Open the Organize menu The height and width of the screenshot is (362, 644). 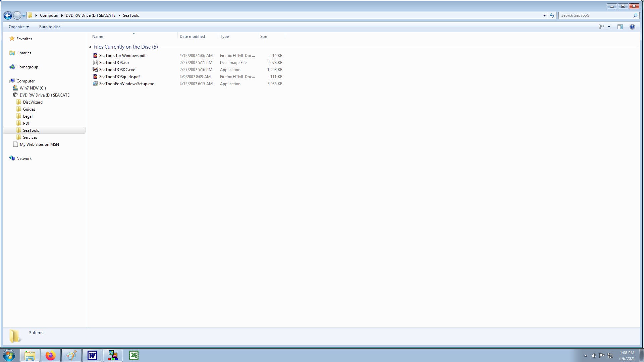[18, 27]
